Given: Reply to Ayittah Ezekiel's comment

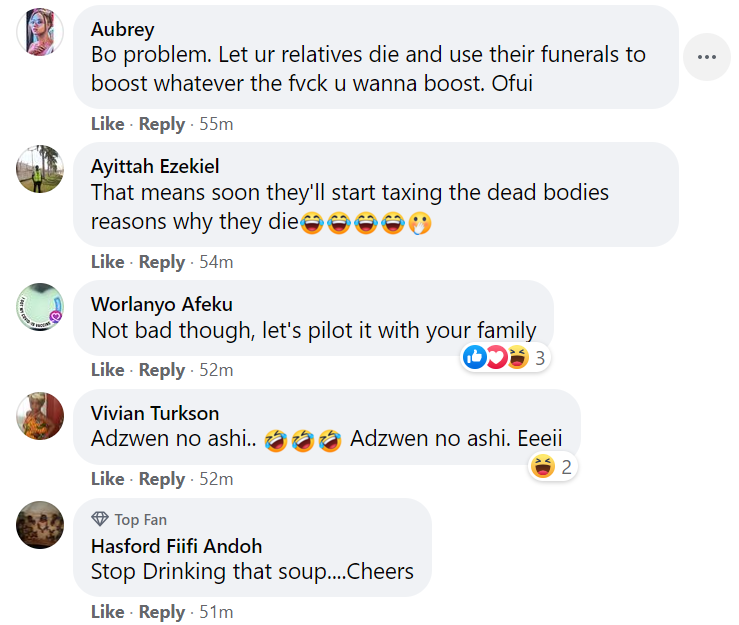Looking at the screenshot, I should [162, 262].
